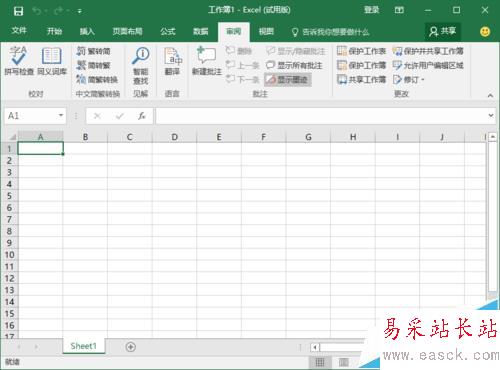Switch to the 视图 view tab
500x370 pixels.
[266, 31]
